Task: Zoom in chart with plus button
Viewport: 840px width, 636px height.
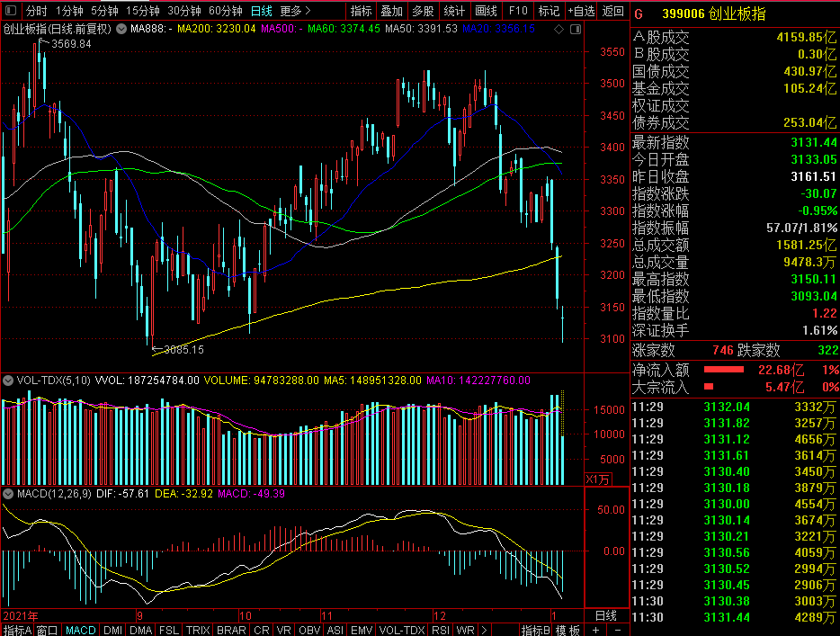Action: [x=595, y=630]
